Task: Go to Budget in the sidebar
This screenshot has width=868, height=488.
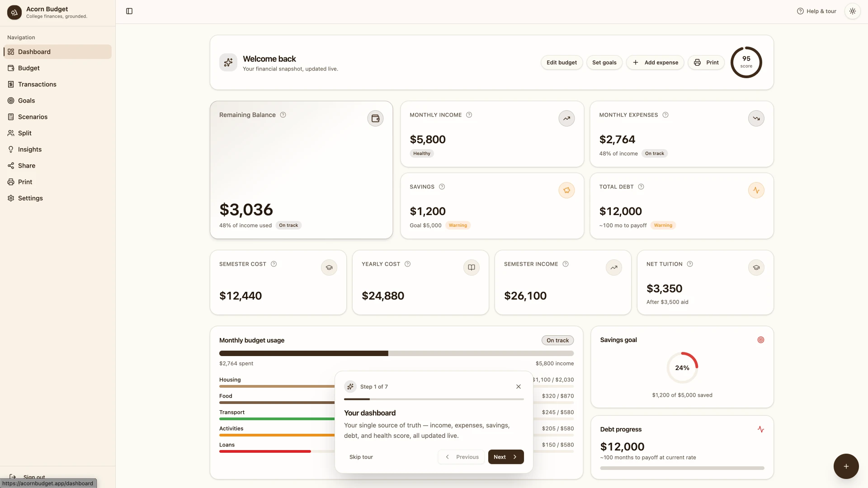Action: click(58, 68)
